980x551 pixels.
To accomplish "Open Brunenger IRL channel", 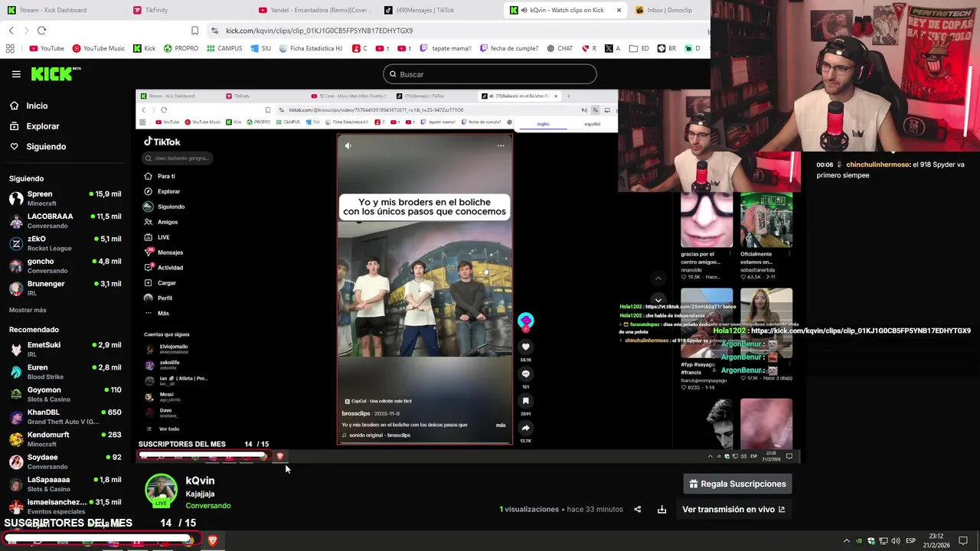I will click(65, 288).
